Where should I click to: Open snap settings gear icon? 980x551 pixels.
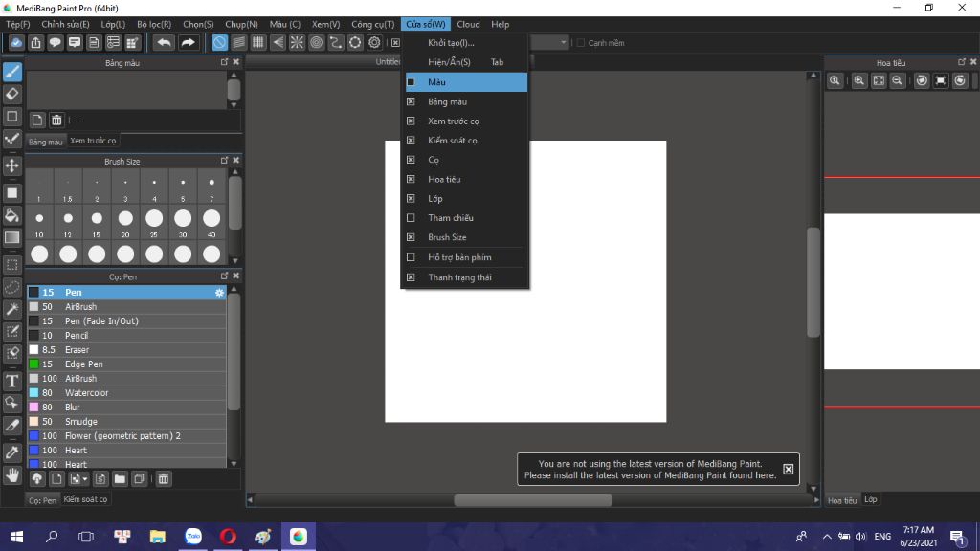tap(374, 42)
